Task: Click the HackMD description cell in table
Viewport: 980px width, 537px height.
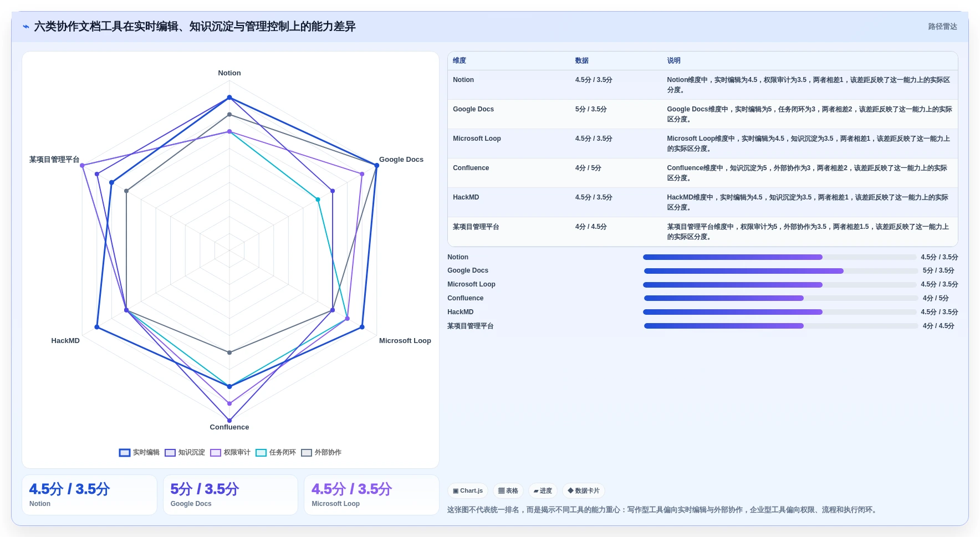Action: coord(809,202)
